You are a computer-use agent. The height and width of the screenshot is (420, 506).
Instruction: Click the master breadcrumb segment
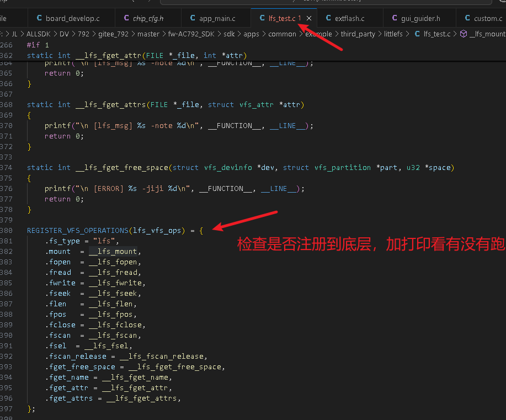point(148,34)
